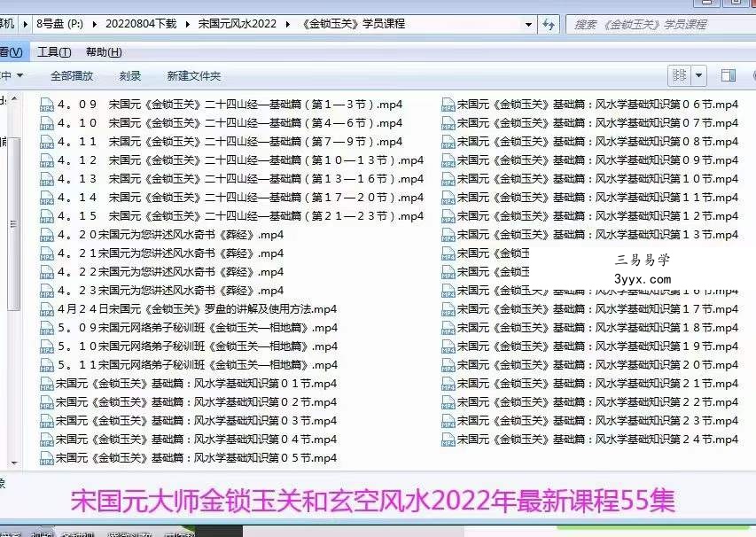Select file name 风水学基础知识第08节.mp4
This screenshot has width=756, height=537.
tap(598, 142)
